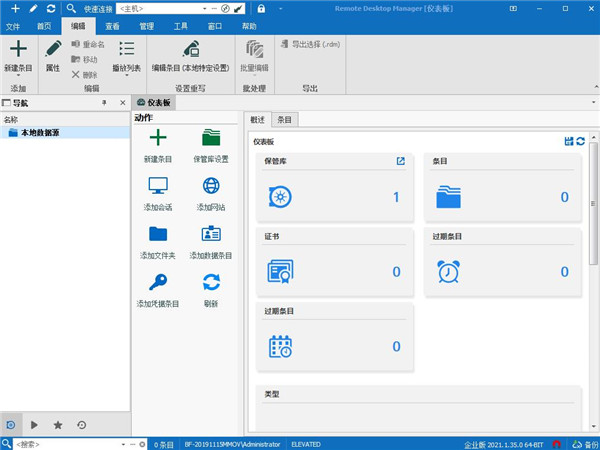The image size is (600, 450).
Task: Click the calendar icon in bottom card
Action: click(x=280, y=346)
